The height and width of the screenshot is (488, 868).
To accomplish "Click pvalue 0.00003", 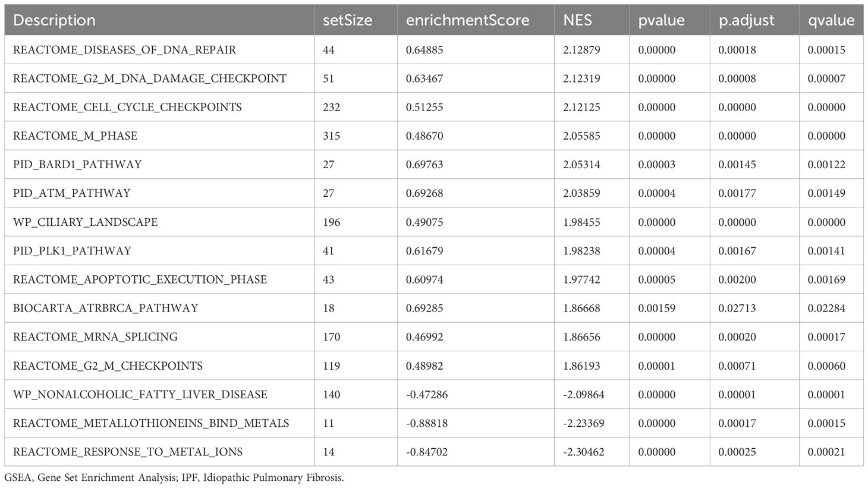I will 657,165.
